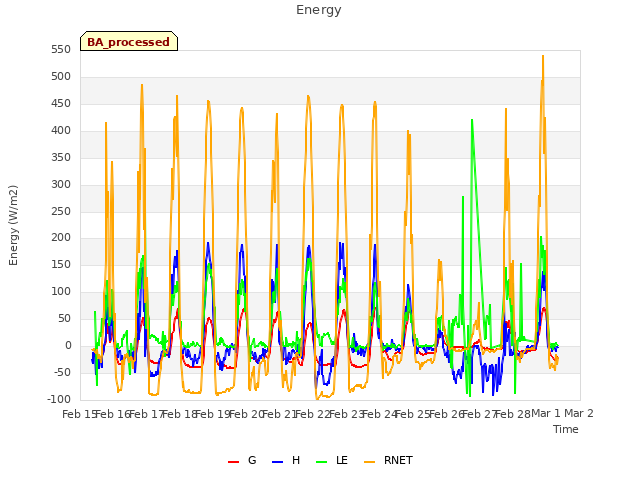Toggle the RNET series legend entry

click(388, 461)
